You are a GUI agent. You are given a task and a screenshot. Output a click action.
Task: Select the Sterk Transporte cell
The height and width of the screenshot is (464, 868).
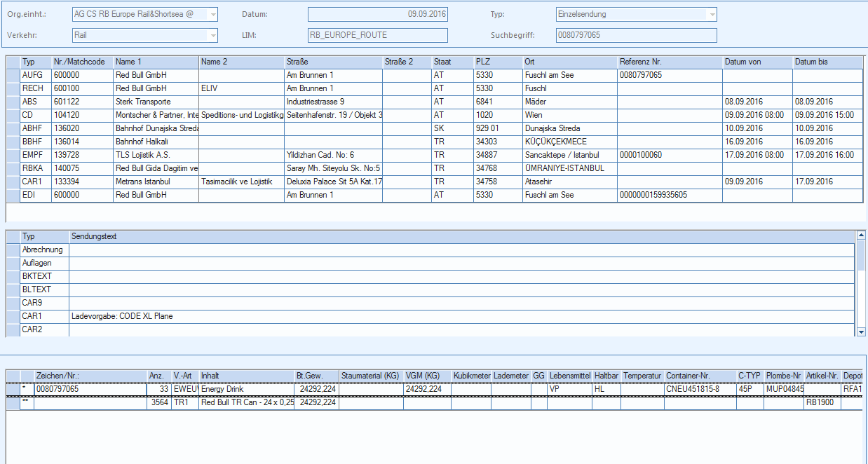click(x=156, y=102)
